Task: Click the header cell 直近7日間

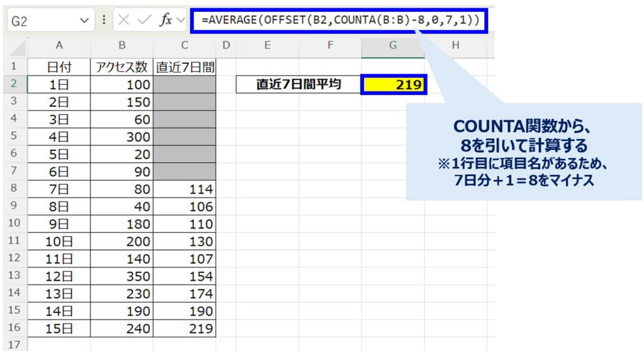Action: (x=185, y=67)
